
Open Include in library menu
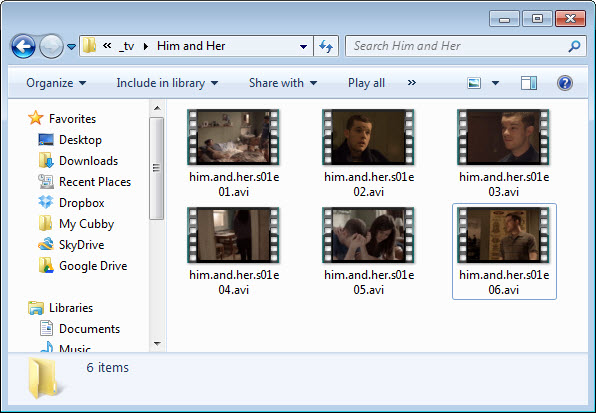[167, 83]
